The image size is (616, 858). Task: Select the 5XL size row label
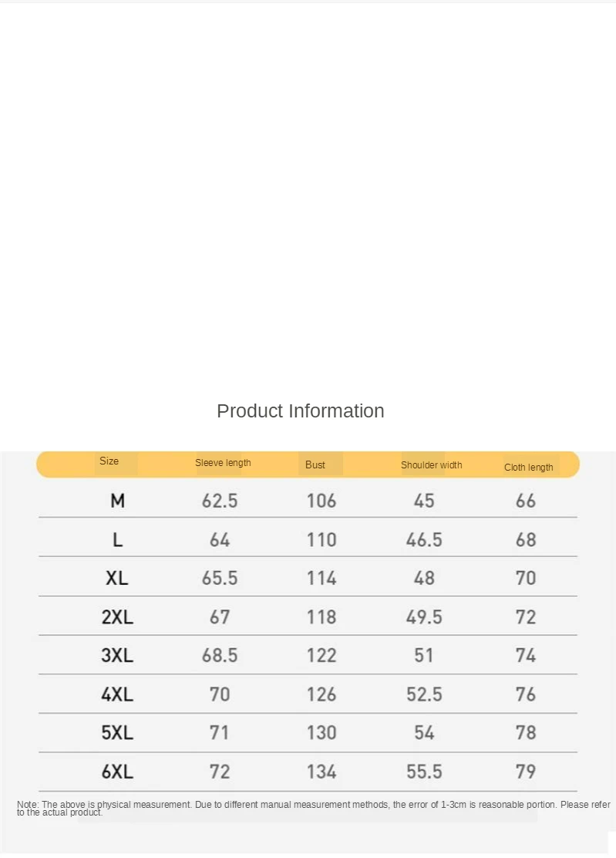click(x=117, y=733)
